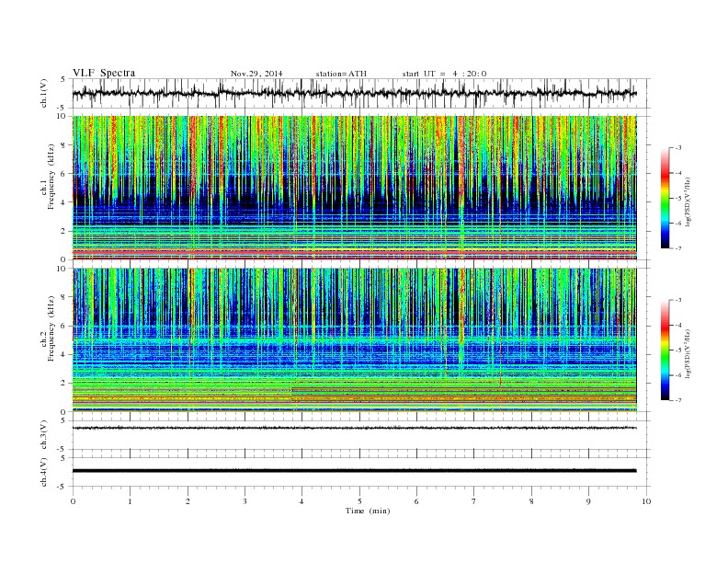Click the "2" minute tick on time axis
The width and height of the screenshot is (728, 563).
pyautogui.click(x=188, y=501)
